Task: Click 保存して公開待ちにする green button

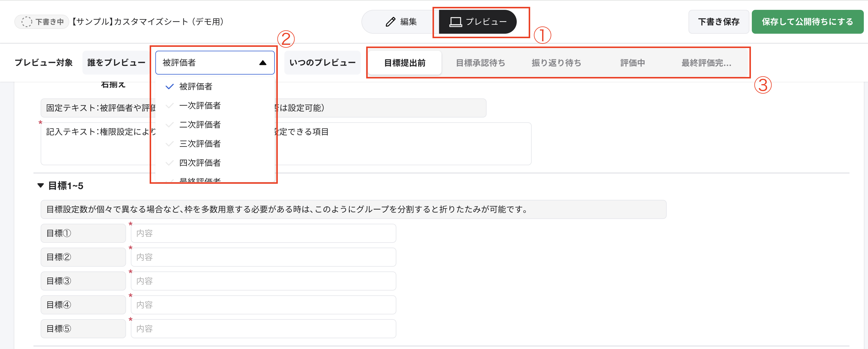Action: click(x=807, y=21)
